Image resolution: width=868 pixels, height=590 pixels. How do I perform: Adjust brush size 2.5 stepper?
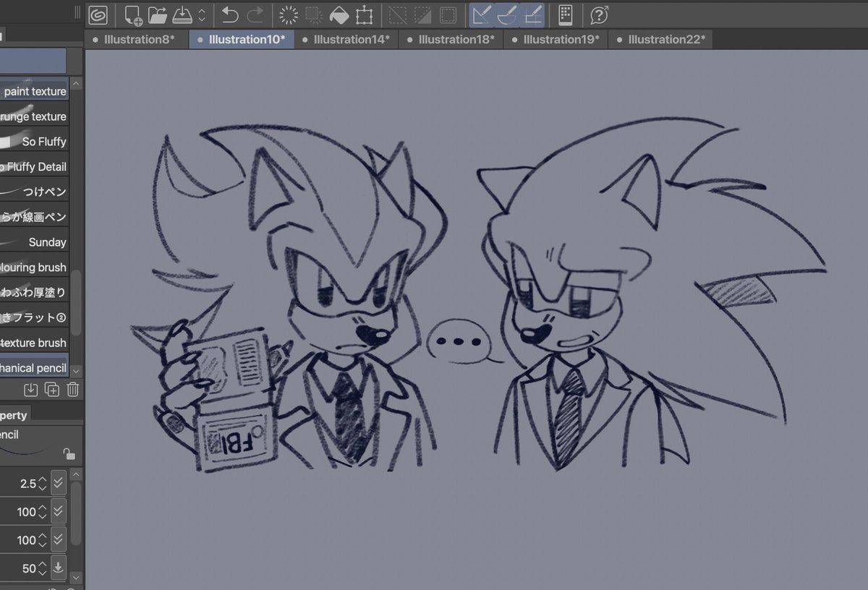click(x=43, y=482)
